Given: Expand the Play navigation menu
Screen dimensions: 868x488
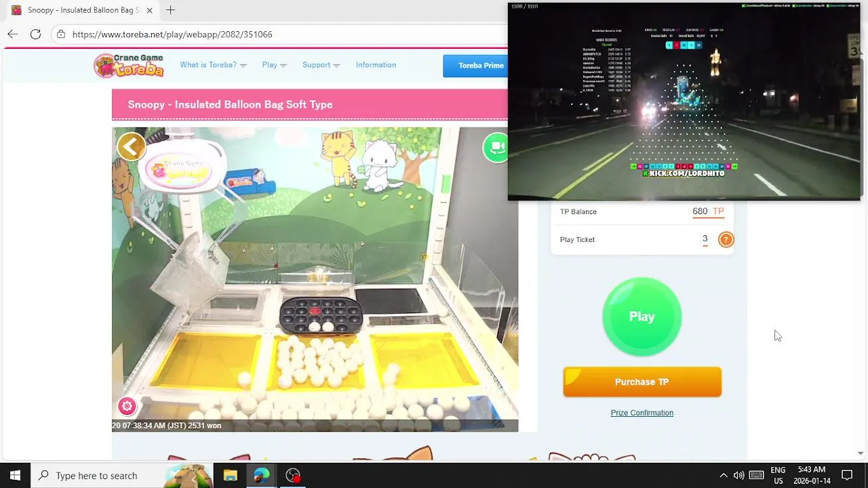Looking at the screenshot, I should (274, 65).
